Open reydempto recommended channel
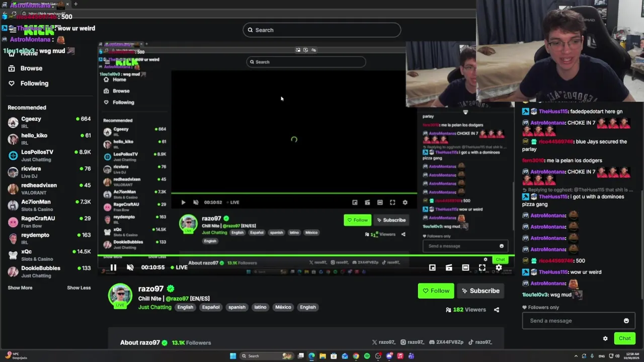The image size is (644, 362). tap(49, 238)
